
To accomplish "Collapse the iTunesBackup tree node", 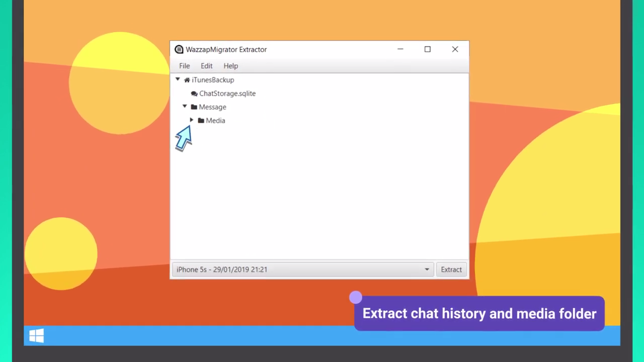I will coord(178,79).
